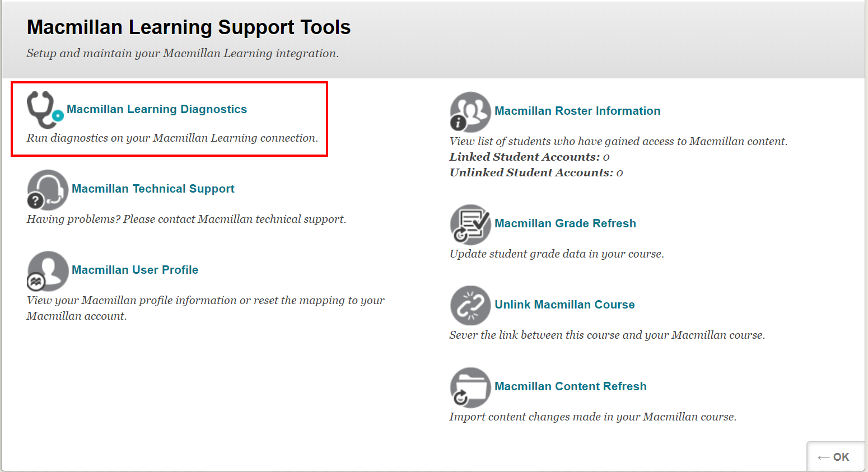Start Macmillan Content Refresh

pos(571,386)
